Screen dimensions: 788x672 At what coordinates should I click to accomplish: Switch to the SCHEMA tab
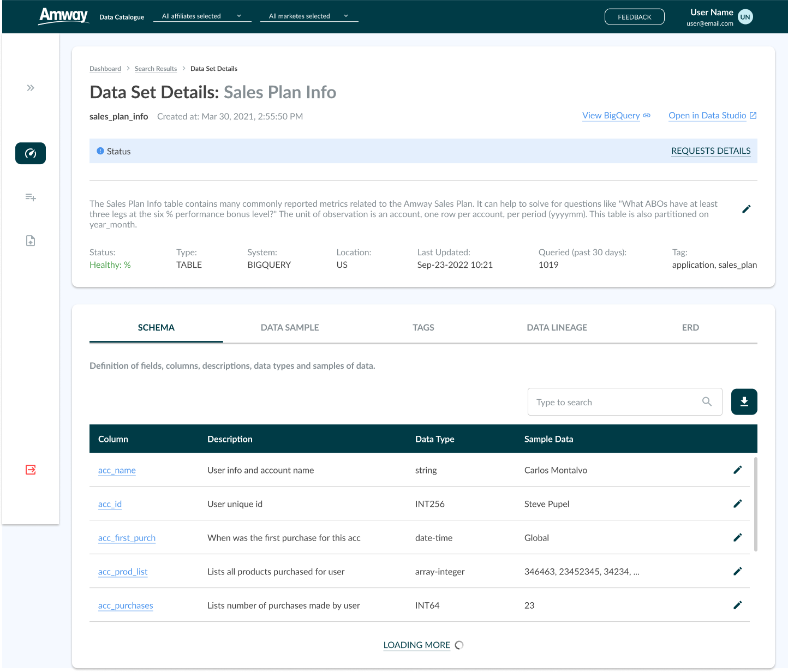[x=156, y=327]
